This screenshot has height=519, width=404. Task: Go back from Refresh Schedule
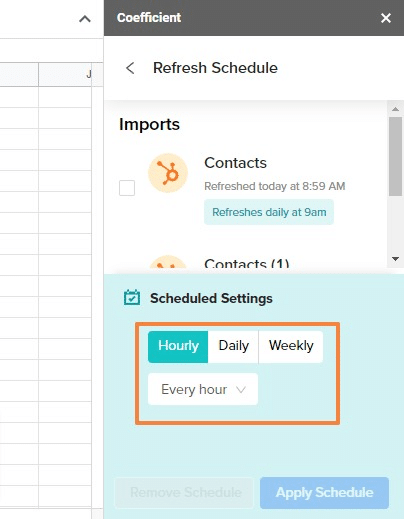click(130, 68)
